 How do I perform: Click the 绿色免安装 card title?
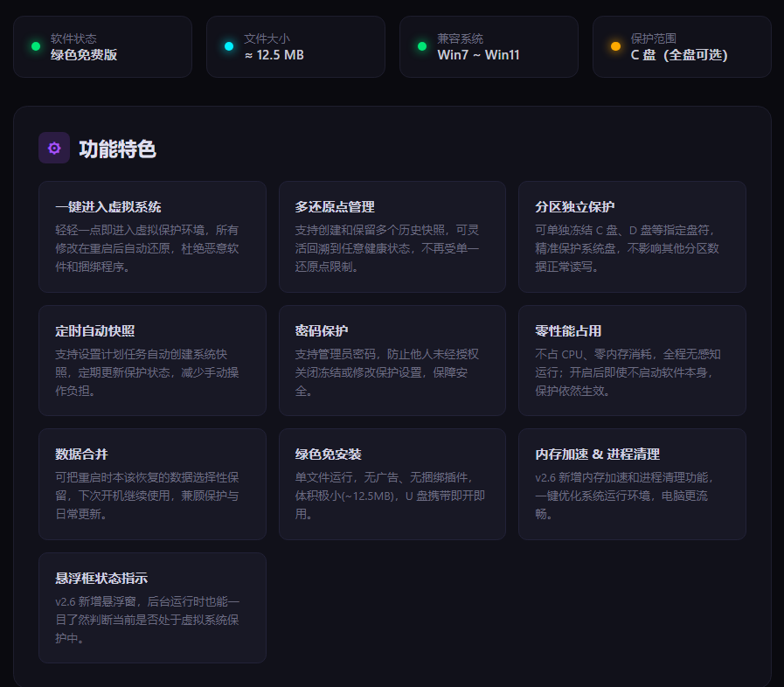(328, 454)
